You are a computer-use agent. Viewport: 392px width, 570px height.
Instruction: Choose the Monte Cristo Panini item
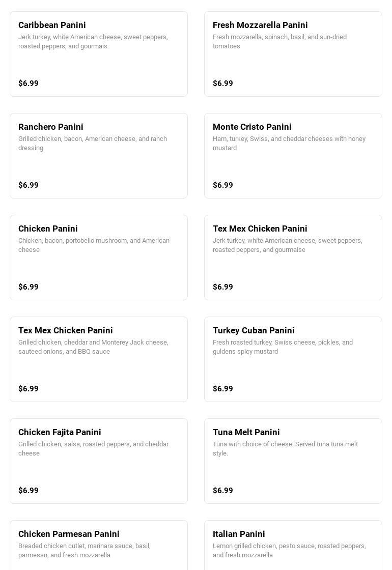click(x=293, y=156)
